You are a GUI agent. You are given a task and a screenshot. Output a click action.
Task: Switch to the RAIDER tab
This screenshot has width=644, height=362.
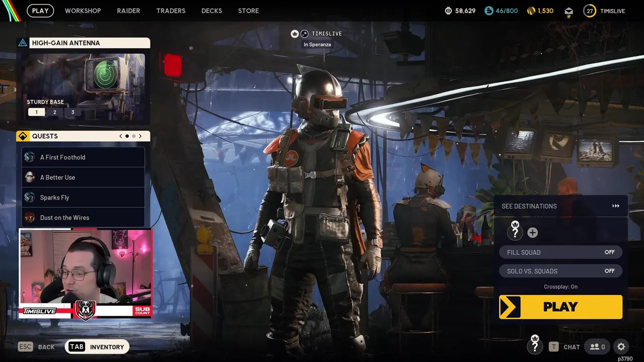pyautogui.click(x=128, y=11)
